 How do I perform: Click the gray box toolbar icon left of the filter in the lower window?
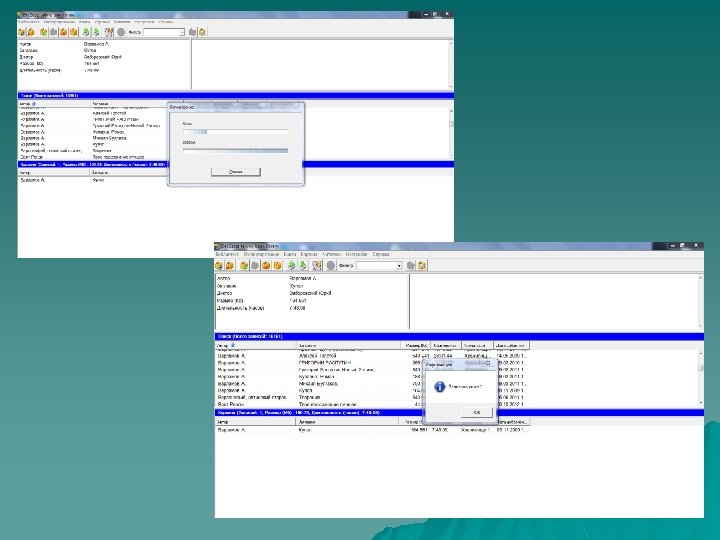click(x=255, y=265)
